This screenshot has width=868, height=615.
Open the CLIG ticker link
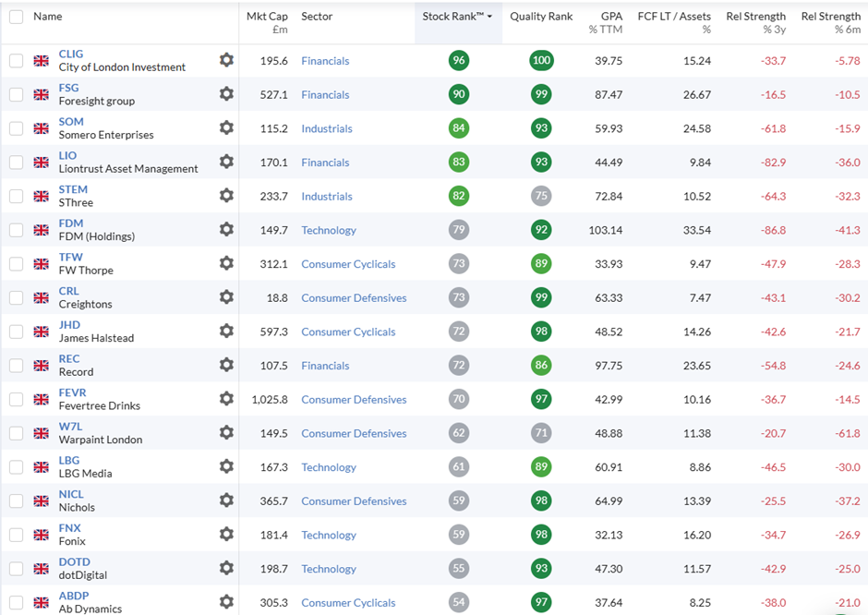71,54
